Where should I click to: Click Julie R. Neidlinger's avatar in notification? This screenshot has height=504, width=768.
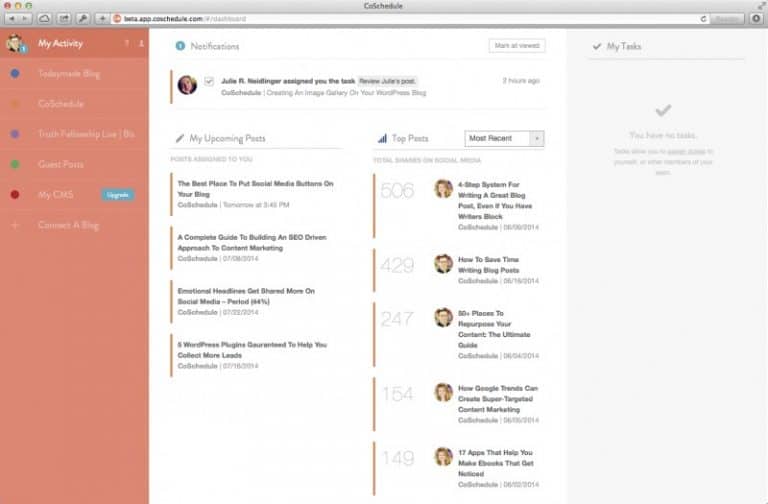(187, 85)
